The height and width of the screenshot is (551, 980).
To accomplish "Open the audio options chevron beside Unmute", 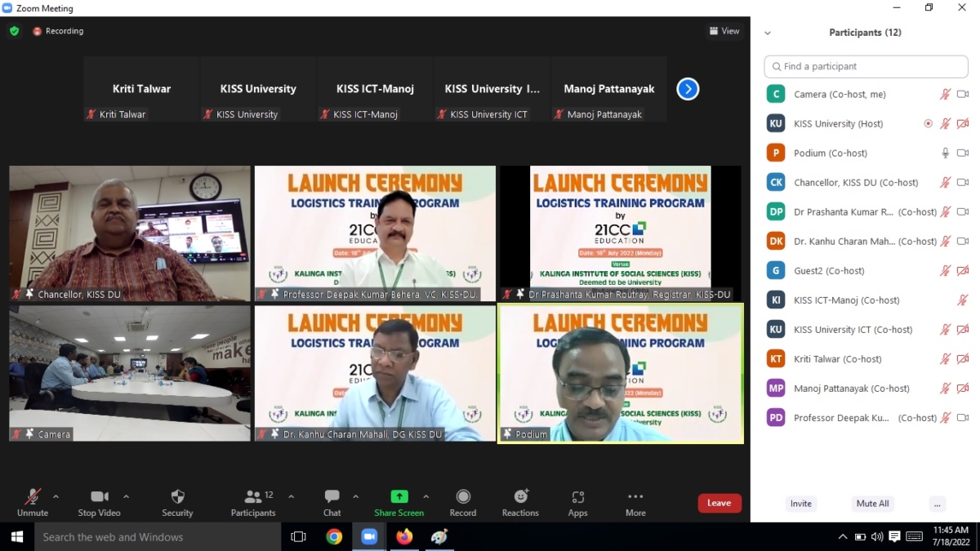I will point(56,495).
